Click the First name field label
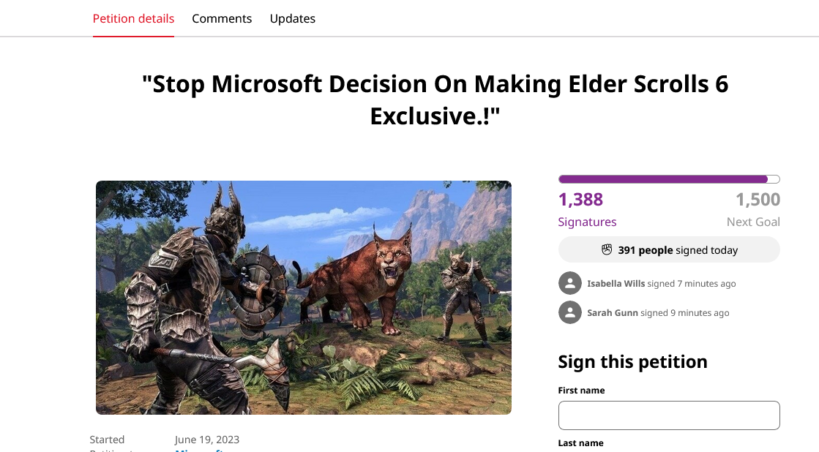 (581, 390)
